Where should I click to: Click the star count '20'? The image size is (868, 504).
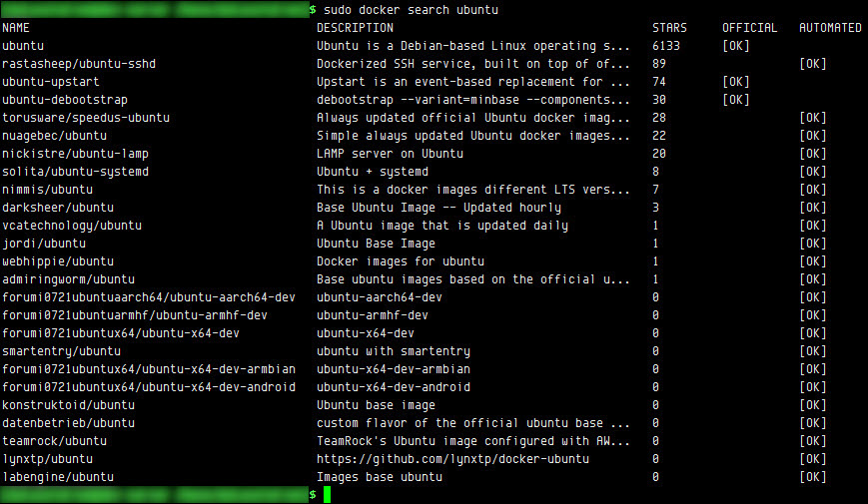point(659,154)
